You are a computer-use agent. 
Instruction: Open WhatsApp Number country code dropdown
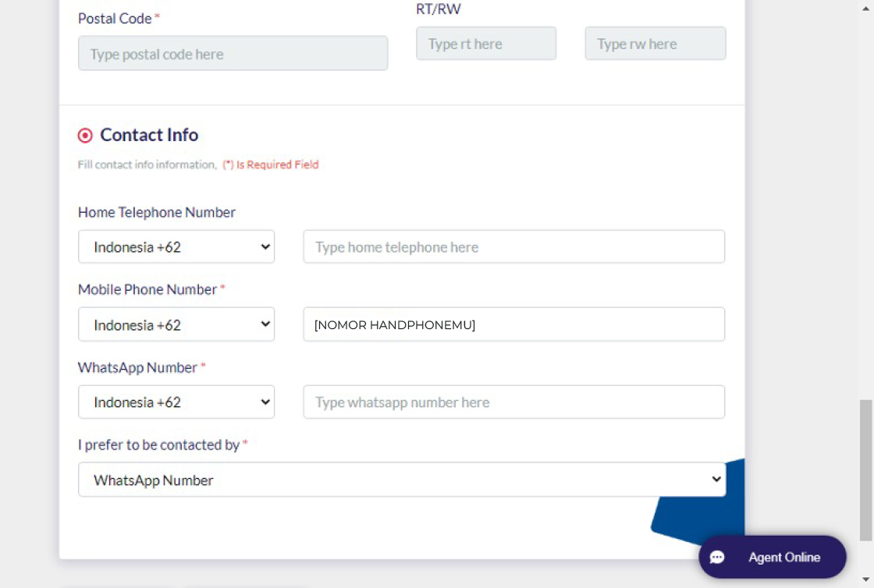coord(176,402)
